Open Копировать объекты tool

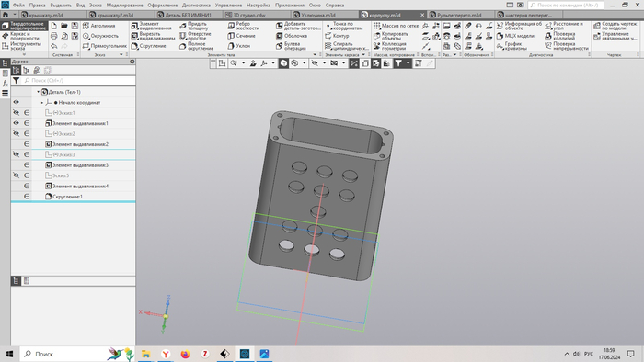click(391, 36)
